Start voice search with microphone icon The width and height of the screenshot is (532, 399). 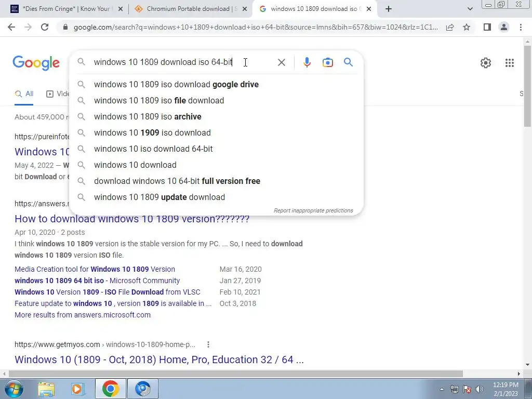pos(307,62)
